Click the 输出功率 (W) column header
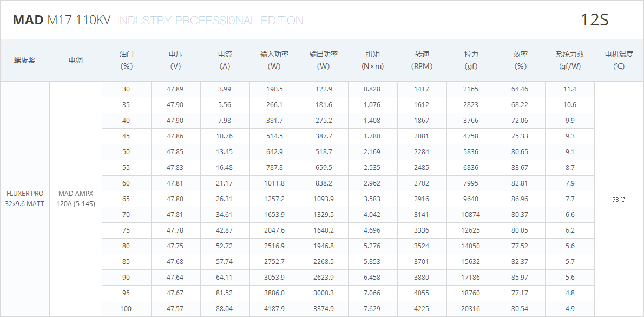This screenshot has height=317, width=644. tap(324, 61)
